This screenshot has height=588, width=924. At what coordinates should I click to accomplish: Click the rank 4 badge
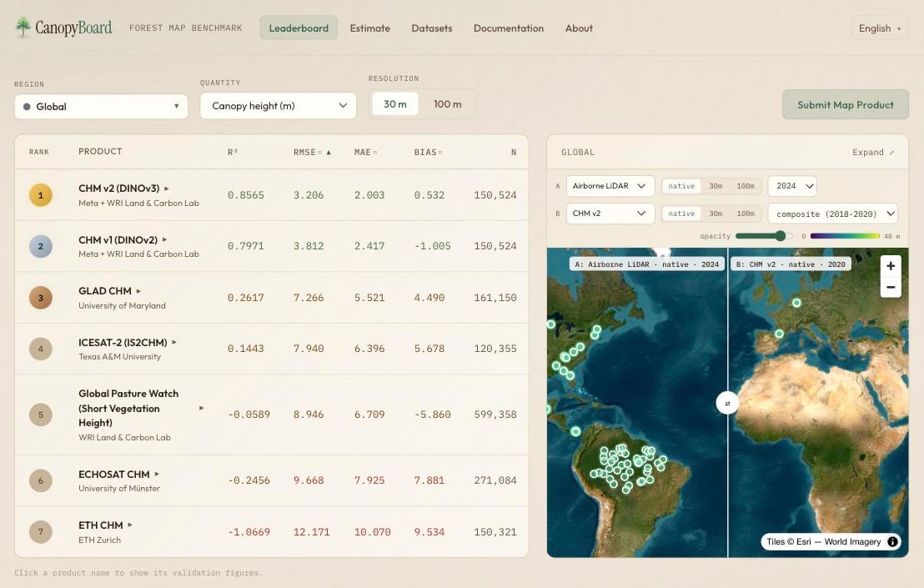click(41, 349)
